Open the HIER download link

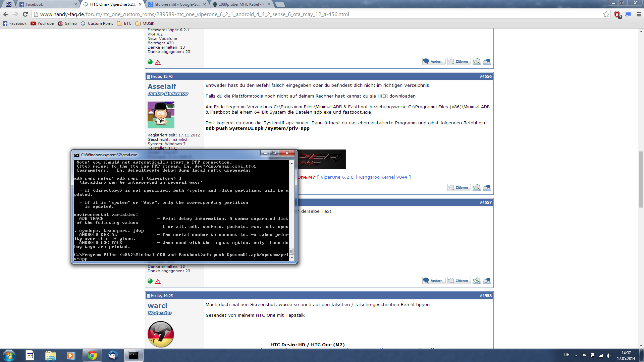(382, 96)
